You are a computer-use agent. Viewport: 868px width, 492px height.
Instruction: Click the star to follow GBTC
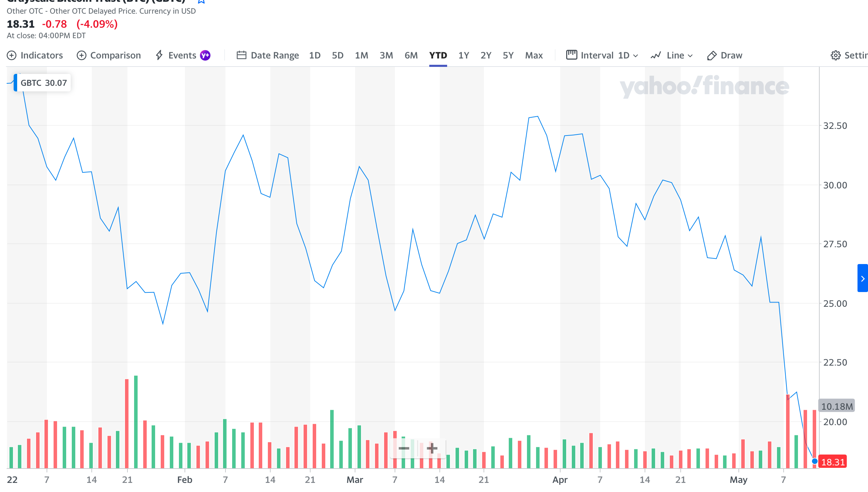[x=201, y=1]
